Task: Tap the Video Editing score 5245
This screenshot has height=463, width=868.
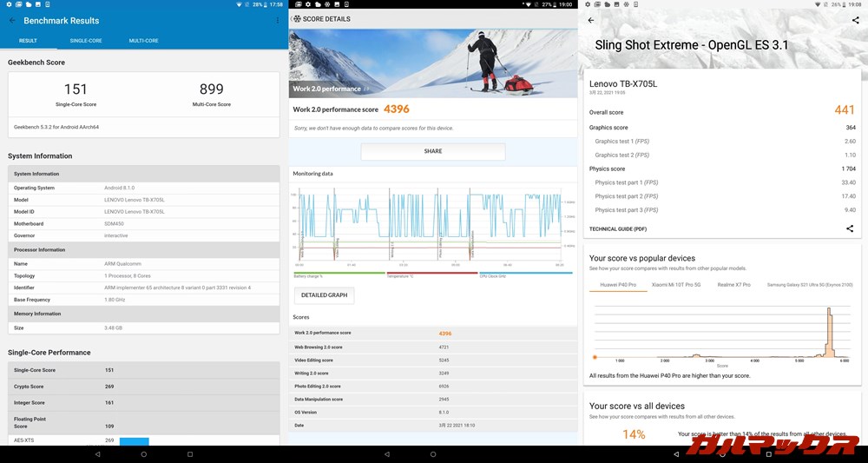Action: (444, 360)
